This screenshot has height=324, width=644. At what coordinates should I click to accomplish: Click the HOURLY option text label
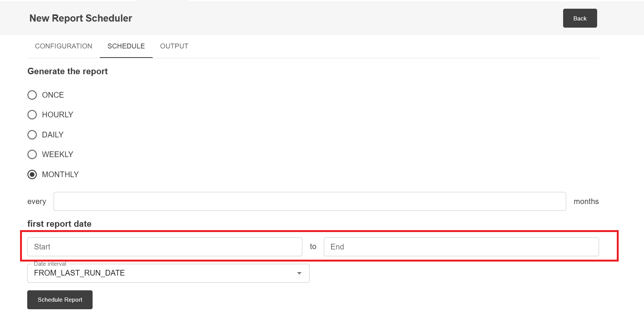57,115
